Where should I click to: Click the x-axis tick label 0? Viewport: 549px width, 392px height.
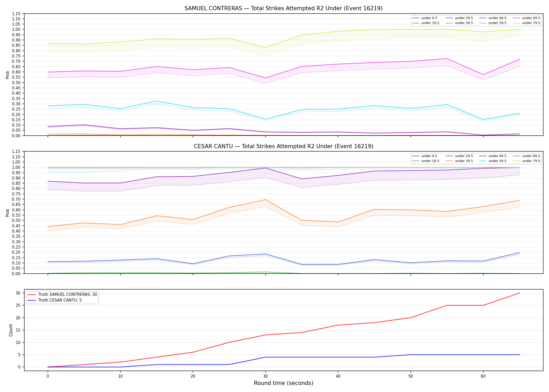pos(48,376)
